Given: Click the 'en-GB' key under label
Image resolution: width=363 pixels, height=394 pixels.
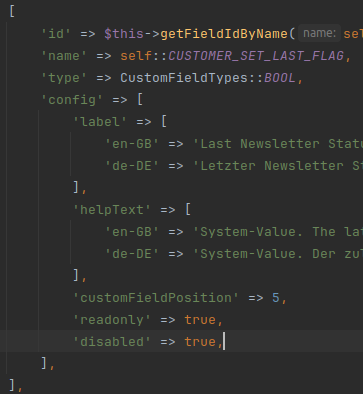Looking at the screenshot, I should [132, 144].
